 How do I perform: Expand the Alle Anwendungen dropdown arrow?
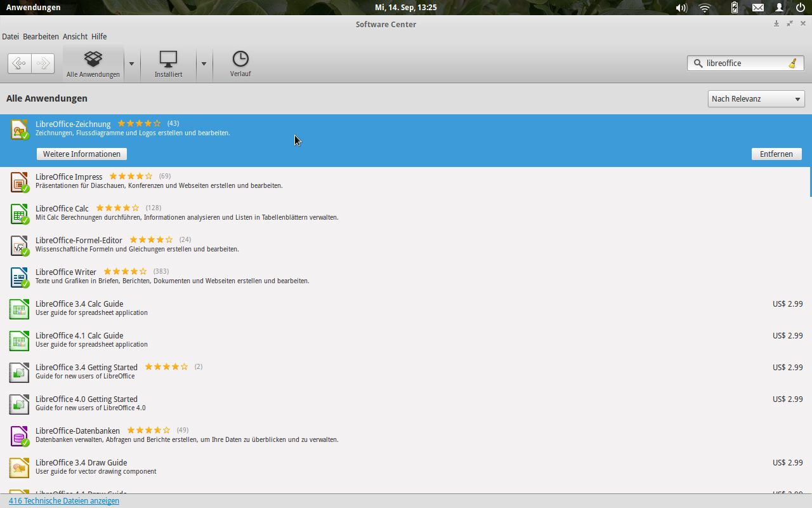coord(132,63)
